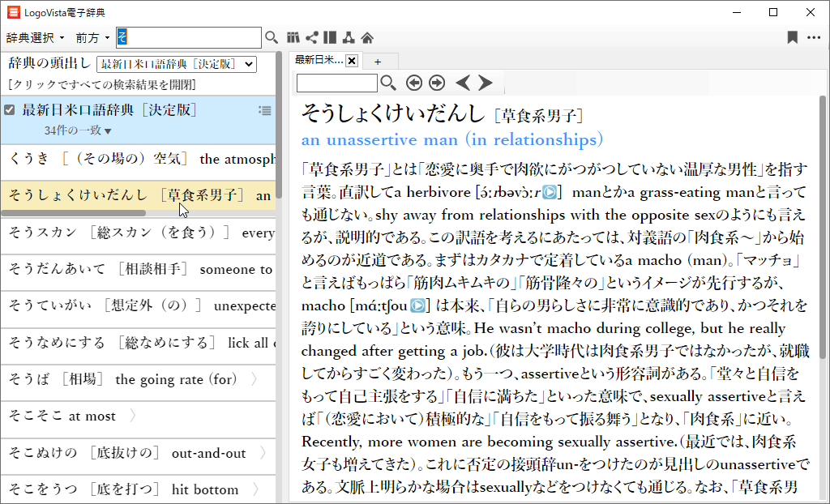The width and height of the screenshot is (830, 504).
Task: Click the in-page search magnifier icon
Action: [388, 83]
